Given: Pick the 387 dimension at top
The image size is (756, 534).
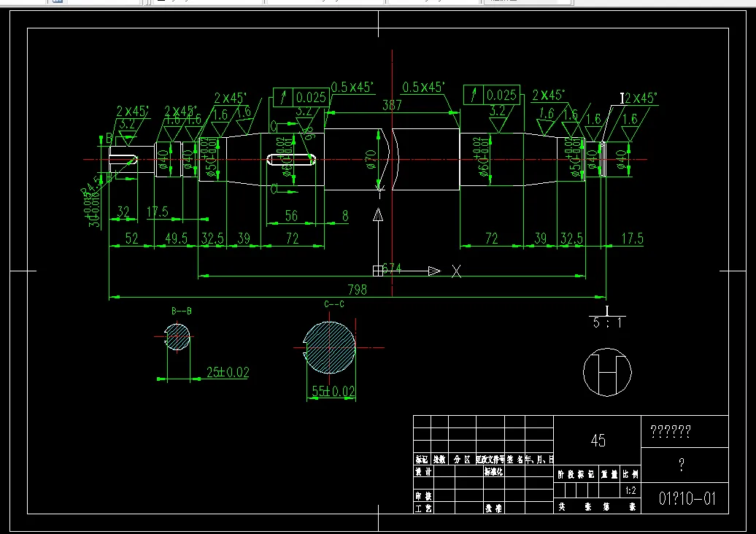Looking at the screenshot, I should (x=392, y=105).
